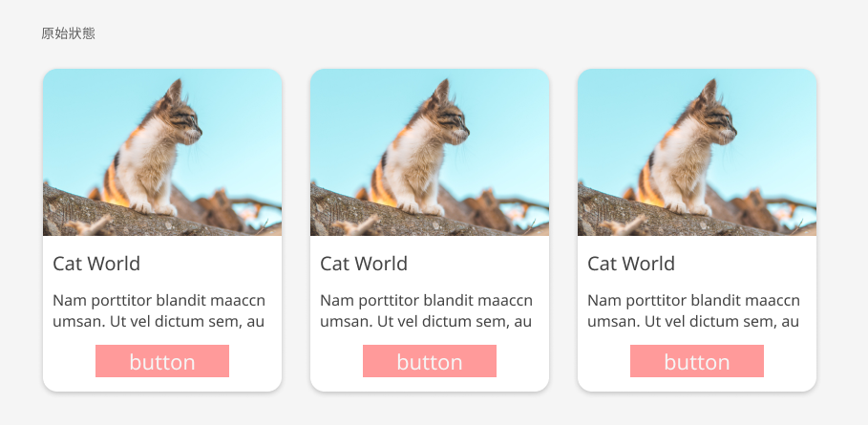The image size is (868, 425).
Task: Select the kitten in the third card photo
Action: 687,149
